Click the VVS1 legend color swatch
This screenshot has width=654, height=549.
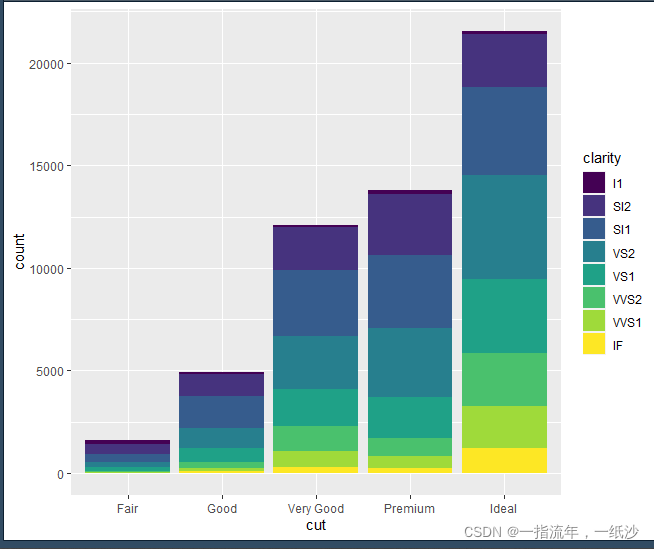pos(594,320)
